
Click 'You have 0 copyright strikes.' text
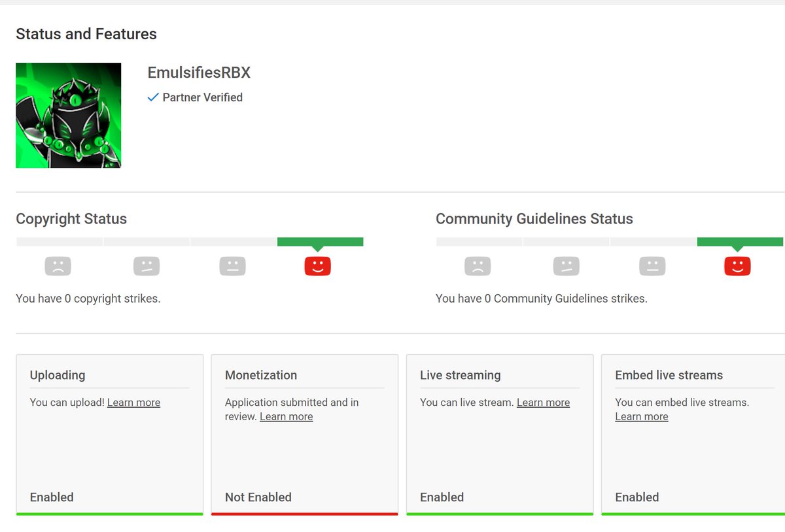coord(88,299)
